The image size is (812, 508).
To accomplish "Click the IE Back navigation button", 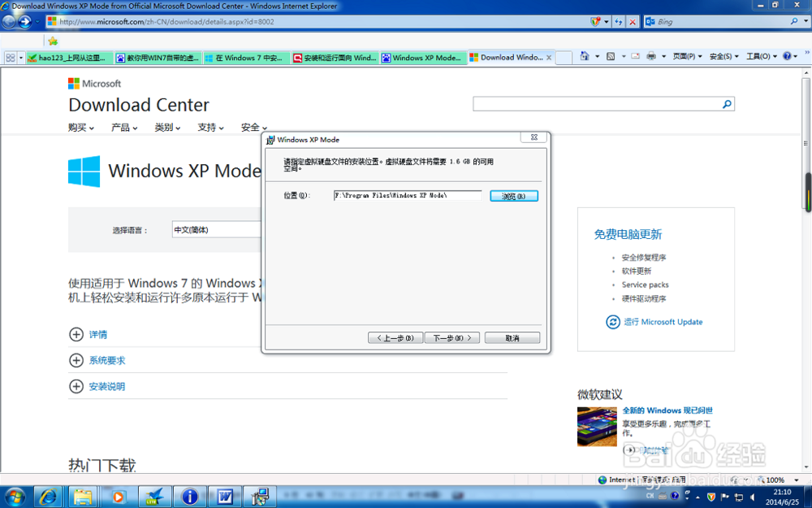I will pos(9,21).
